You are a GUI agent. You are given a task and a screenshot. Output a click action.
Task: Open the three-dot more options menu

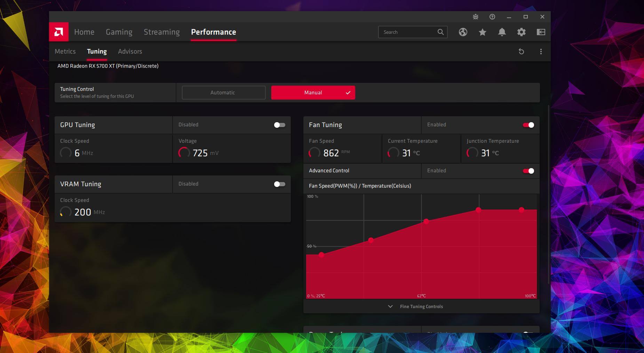click(541, 52)
